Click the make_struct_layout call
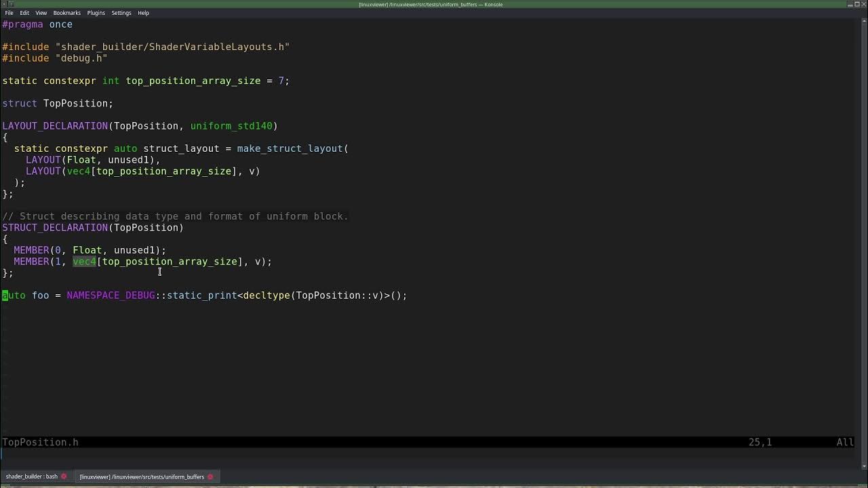Screen dimensions: 868x488 (x=290, y=148)
